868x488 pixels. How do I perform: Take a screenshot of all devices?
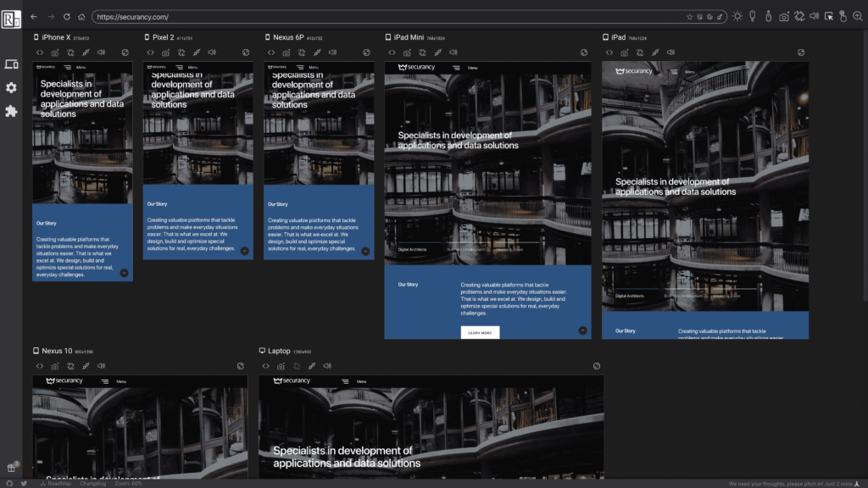point(784,15)
